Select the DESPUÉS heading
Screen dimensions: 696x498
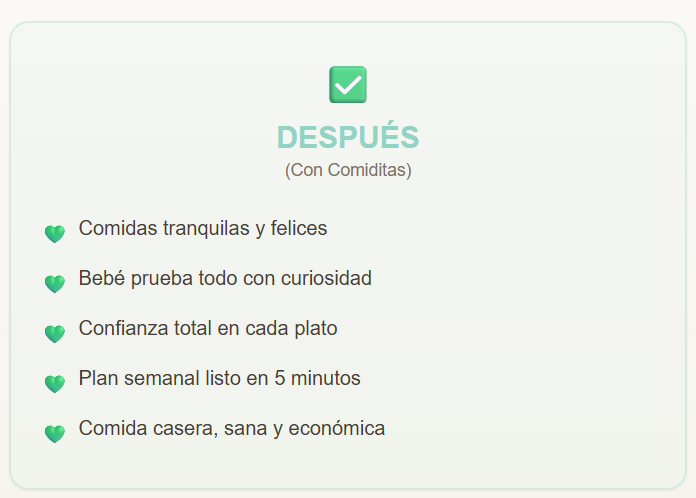(347, 137)
